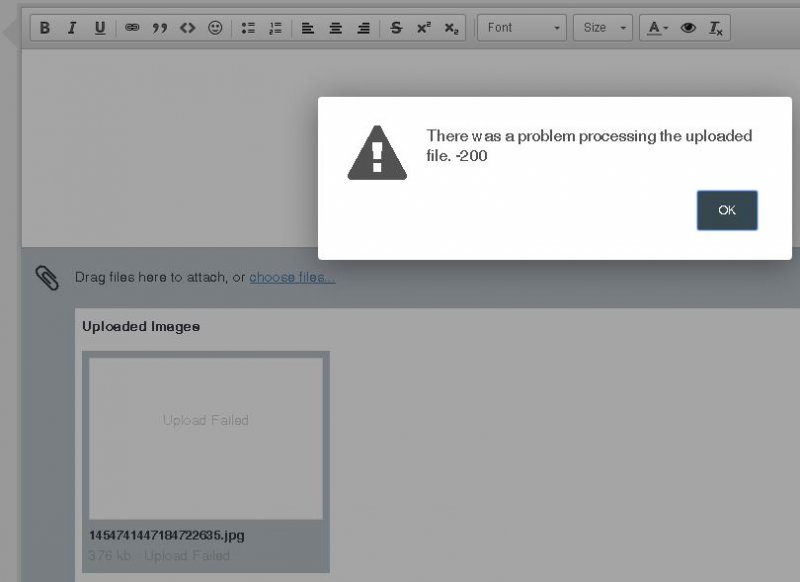The image size is (800, 582).
Task: Open the Size dropdown
Action: pyautogui.click(x=603, y=28)
